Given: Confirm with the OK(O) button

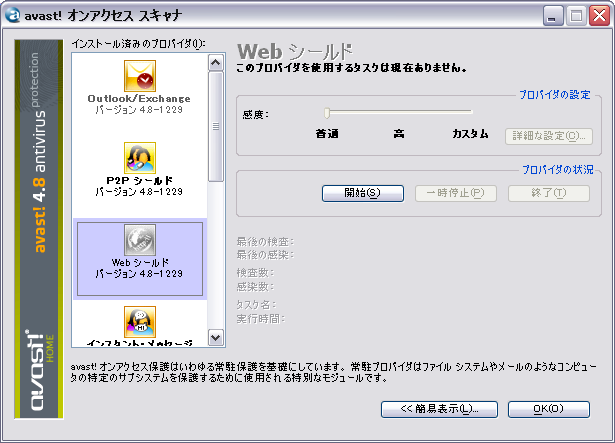Looking at the screenshot, I should [x=549, y=409].
